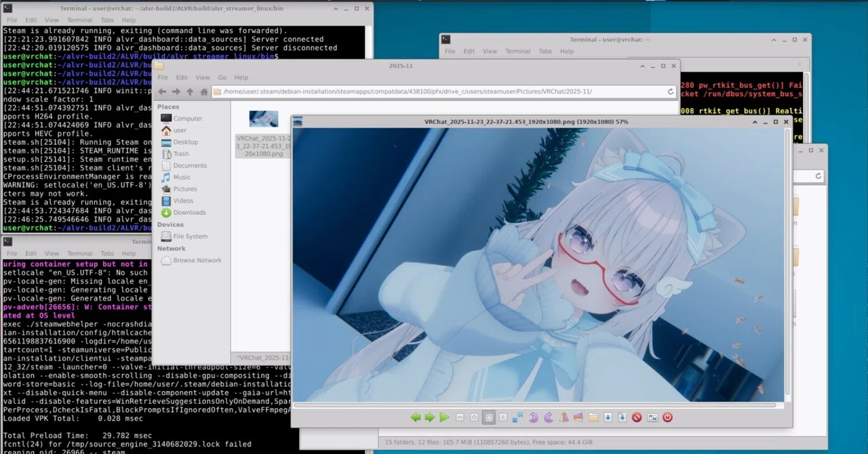Image resolution: width=868 pixels, height=454 pixels.
Task: Open Help menu in right terminal window
Action: tap(567, 51)
